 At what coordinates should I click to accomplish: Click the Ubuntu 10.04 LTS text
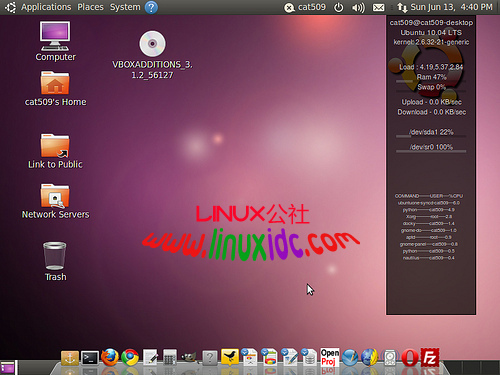[431, 33]
